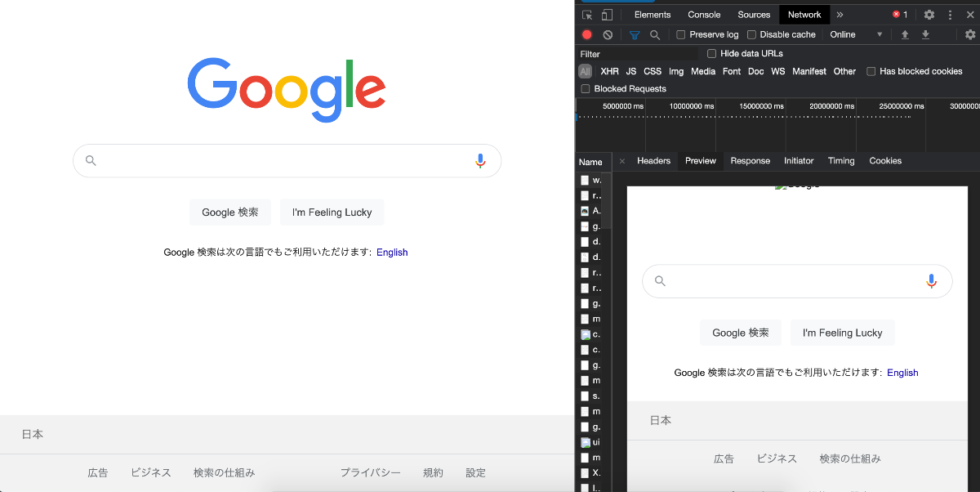Open the 規約 footer link
The height and width of the screenshot is (492, 980).
433,472
